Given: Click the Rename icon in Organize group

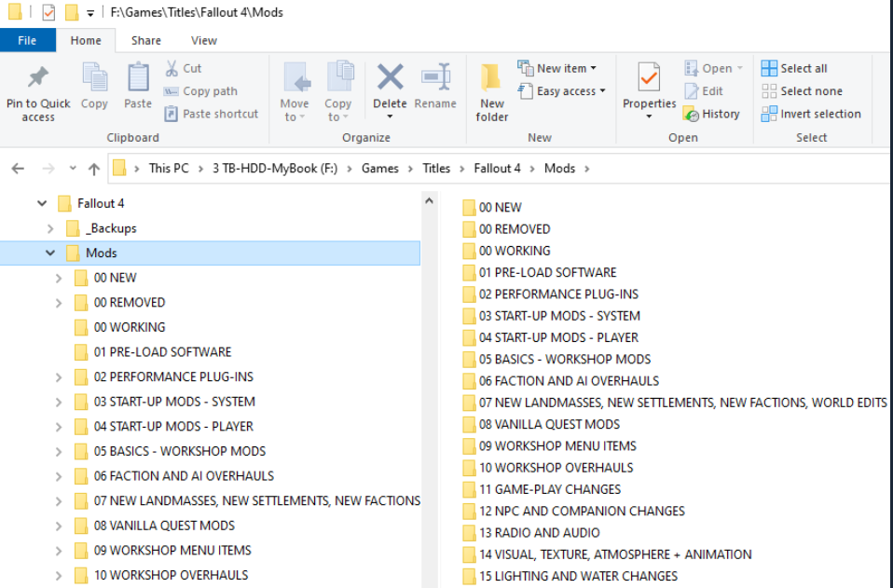Looking at the screenshot, I should pos(435,77).
